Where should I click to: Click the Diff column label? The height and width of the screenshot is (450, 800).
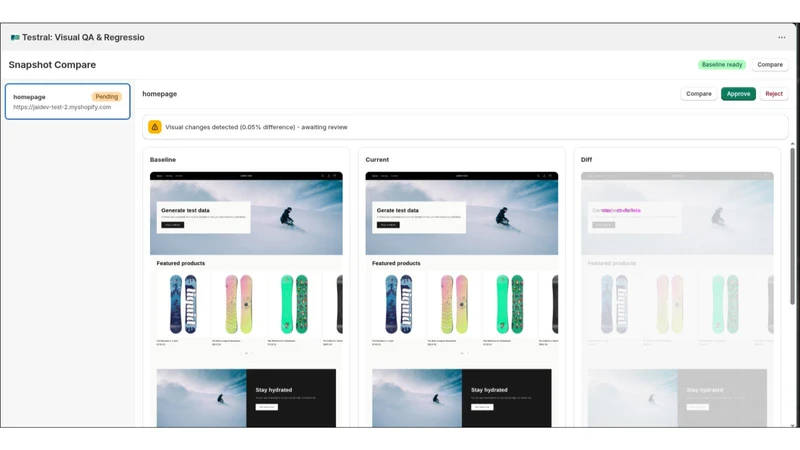pos(586,160)
